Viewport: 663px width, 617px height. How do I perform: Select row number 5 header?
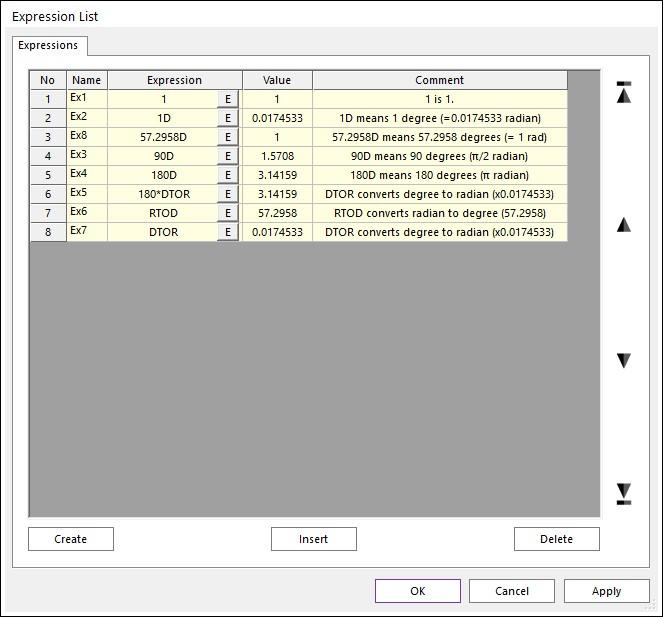click(48, 176)
